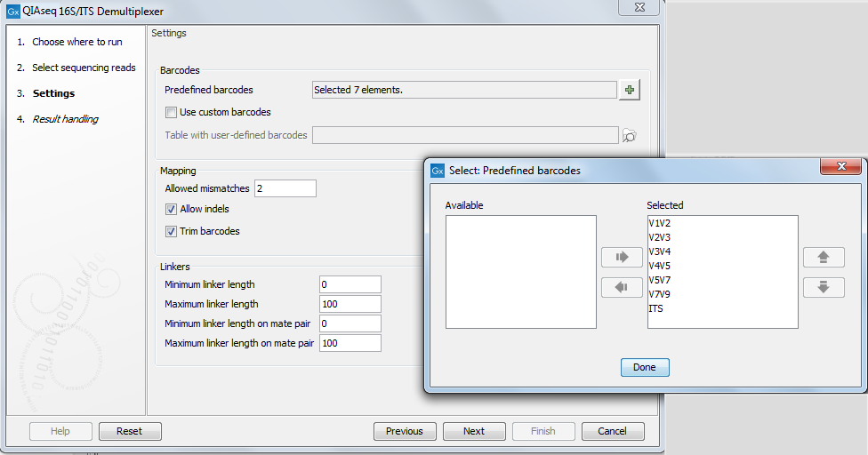
Task: Click the left arrow to remove selection
Action: pyautogui.click(x=622, y=287)
